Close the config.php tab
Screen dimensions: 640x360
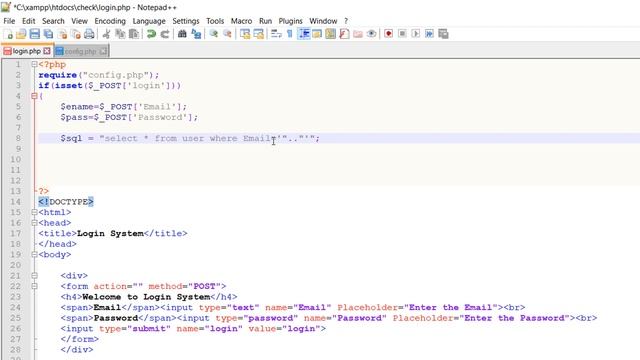click(103, 51)
